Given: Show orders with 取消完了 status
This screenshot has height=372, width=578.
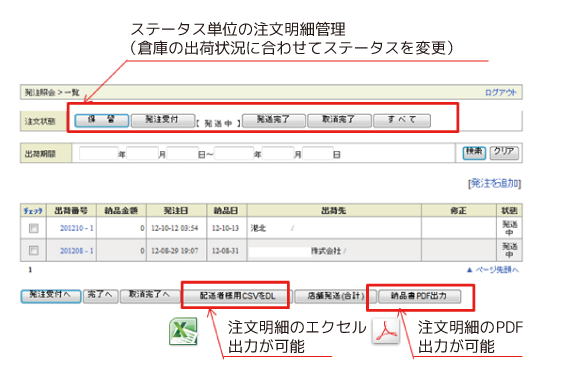Looking at the screenshot, I should pyautogui.click(x=339, y=120).
